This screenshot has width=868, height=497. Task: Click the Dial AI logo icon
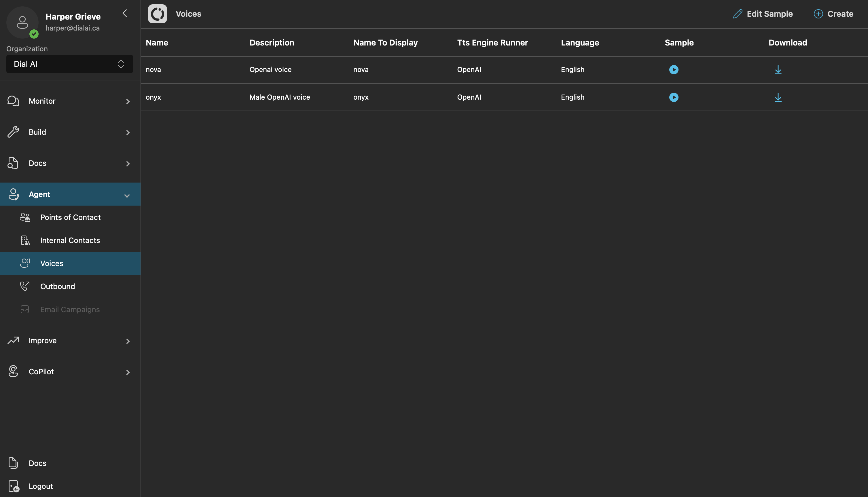pos(157,14)
